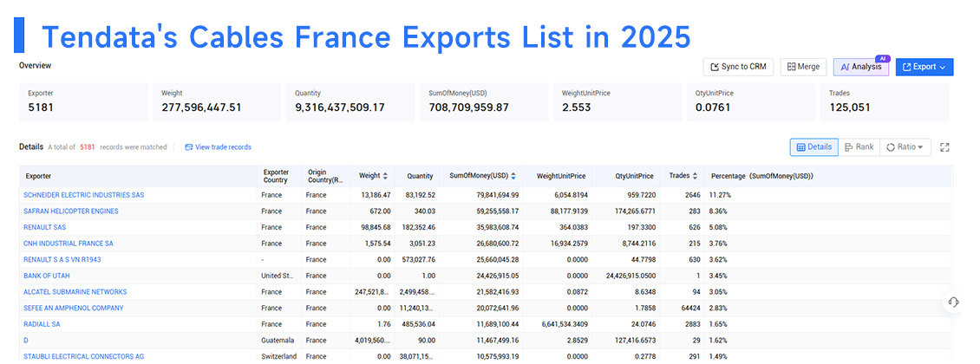Click the Percentage (SumOfMoney(USD)) header
Image resolution: width=980 pixels, height=364 pixels.
tap(827, 176)
